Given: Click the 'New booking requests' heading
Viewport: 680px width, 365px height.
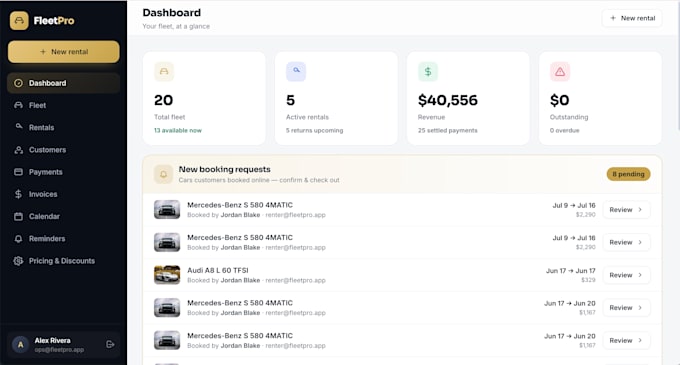Looking at the screenshot, I should [x=225, y=169].
